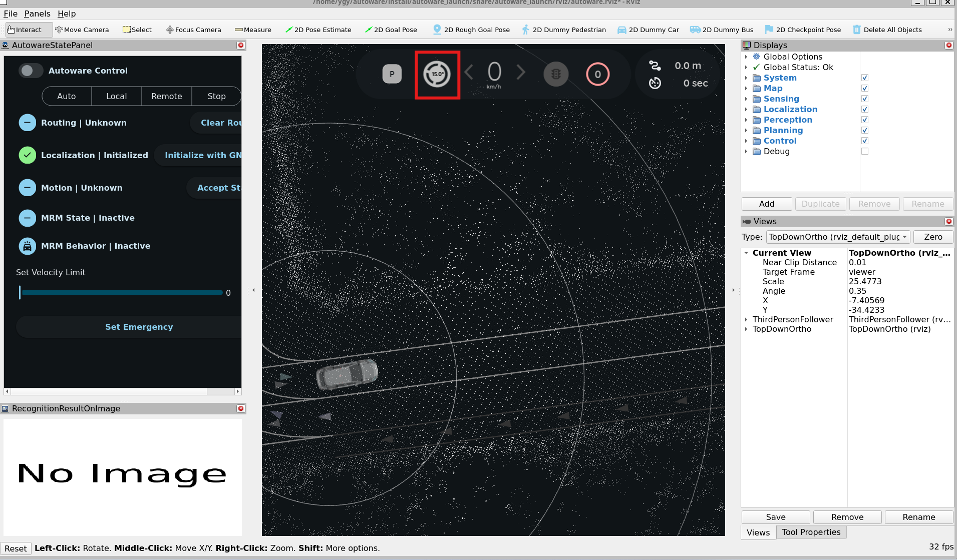Expand the ThirdPersonFollower view
Image resolution: width=957 pixels, height=560 pixels.
click(746, 319)
